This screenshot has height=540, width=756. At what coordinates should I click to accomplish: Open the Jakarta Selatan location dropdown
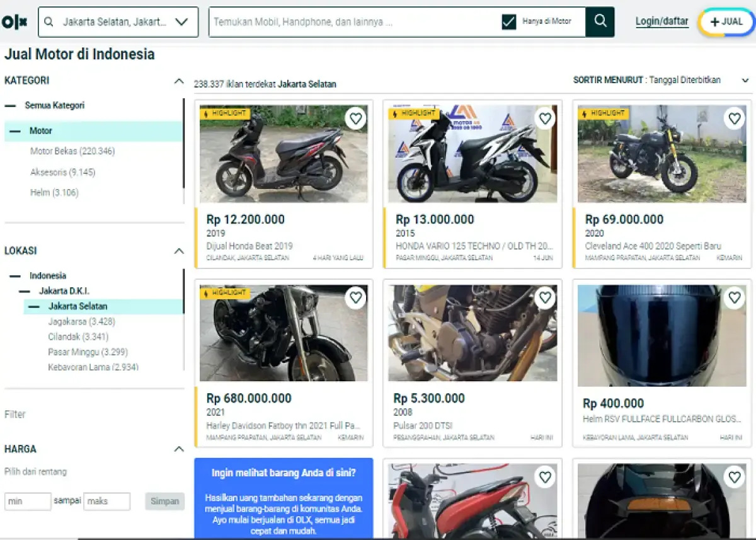click(118, 22)
